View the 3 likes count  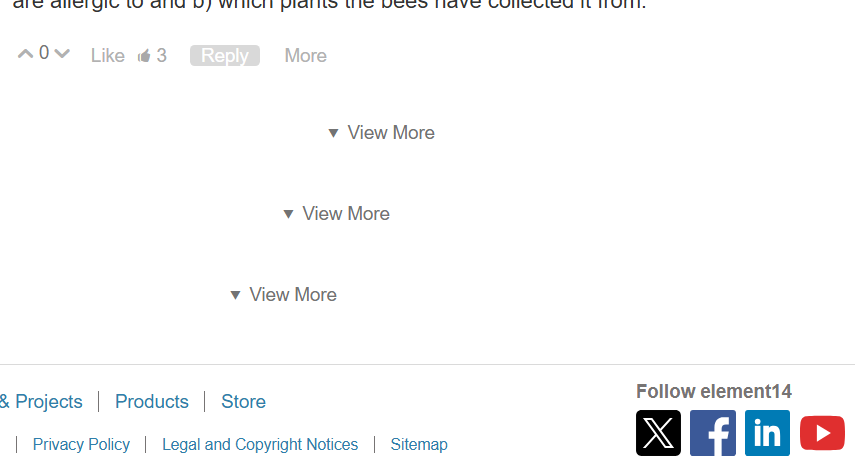[x=161, y=56]
